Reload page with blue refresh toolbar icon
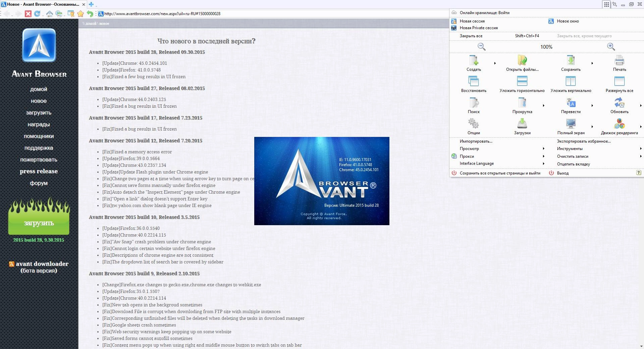Screen dimensions: 644x349 pyautogui.click(x=37, y=14)
